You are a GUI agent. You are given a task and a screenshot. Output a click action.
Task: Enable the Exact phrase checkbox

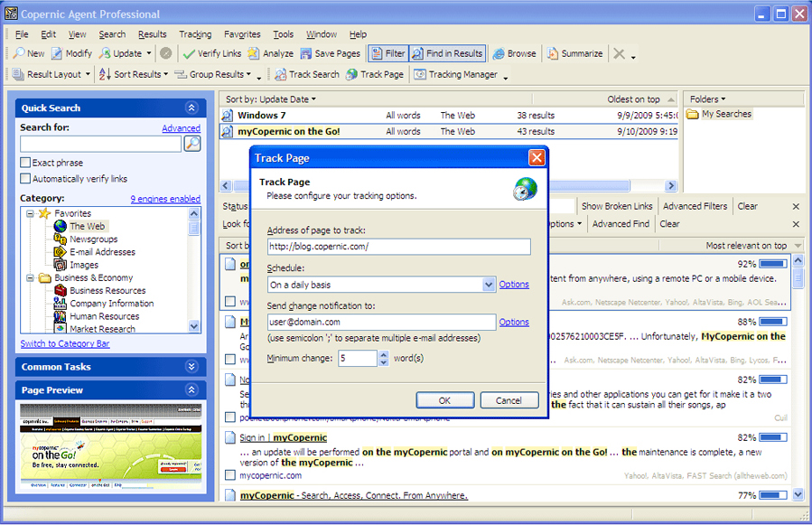25,163
